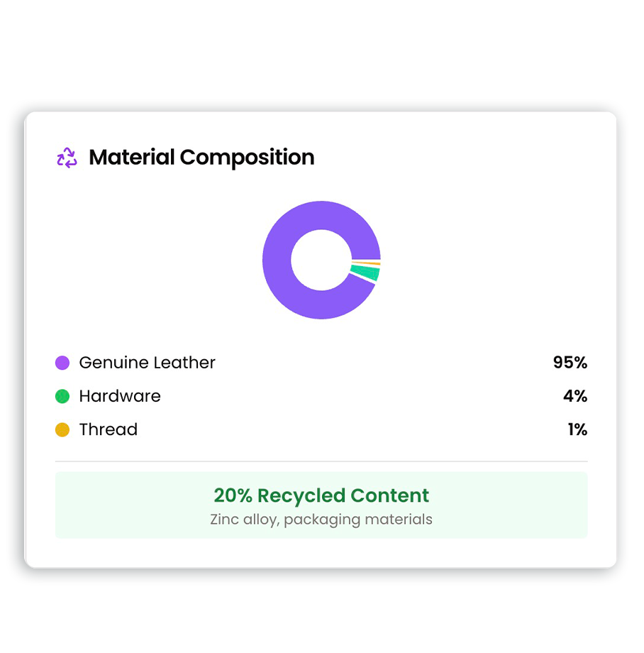Click the 4% value for Hardware
Viewport: 644px width, 653px height.
[575, 396]
